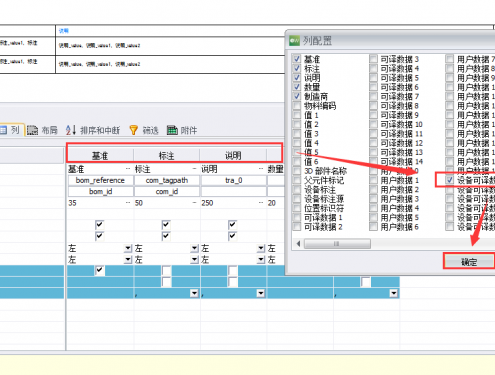
Task: Tick the 值 2 checkbox
Action: point(297,125)
